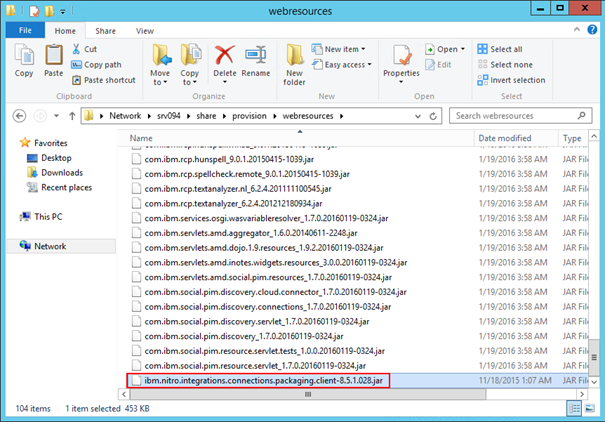Click the Cut scissors command
605x422 pixels.
(90, 49)
